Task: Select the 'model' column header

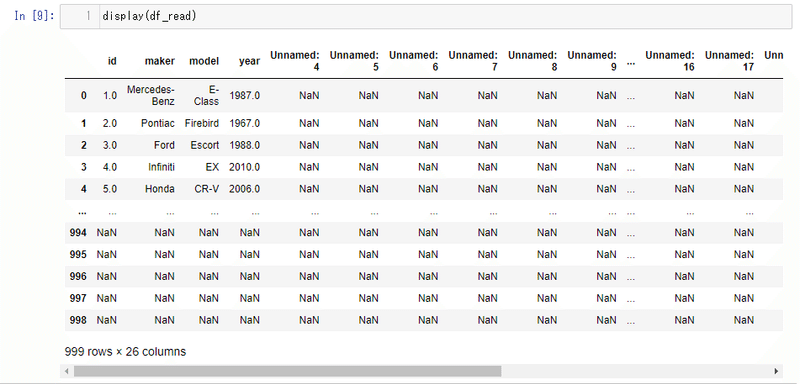Action: coord(204,61)
